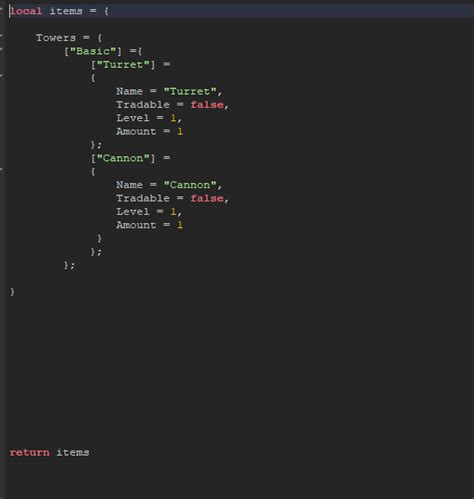Click the "local" keyword on the first line
The image size is (474, 499).
(26, 11)
